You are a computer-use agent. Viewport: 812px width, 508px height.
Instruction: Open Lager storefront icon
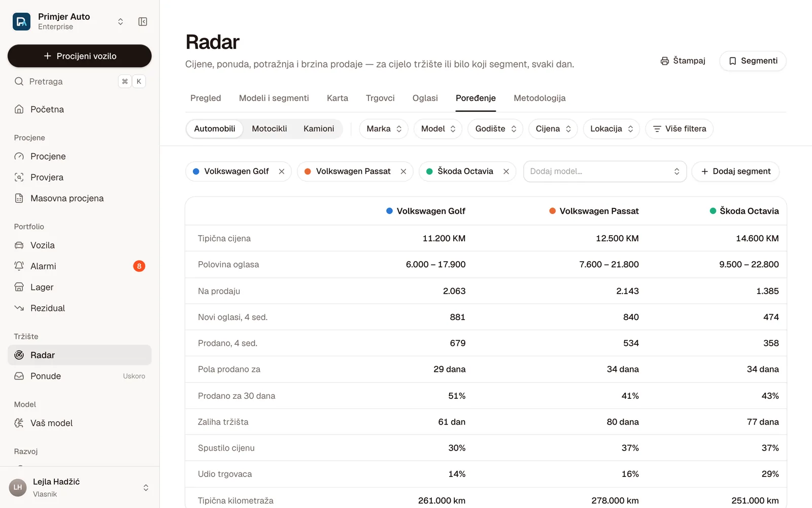click(x=19, y=287)
